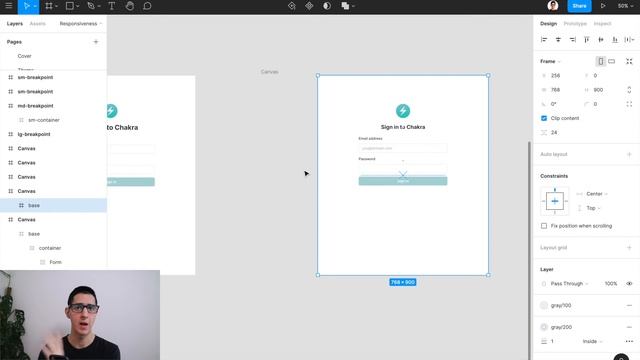Open Pass Through blend mode dropdown
Image resolution: width=640 pixels, height=360 pixels.
pos(569,284)
